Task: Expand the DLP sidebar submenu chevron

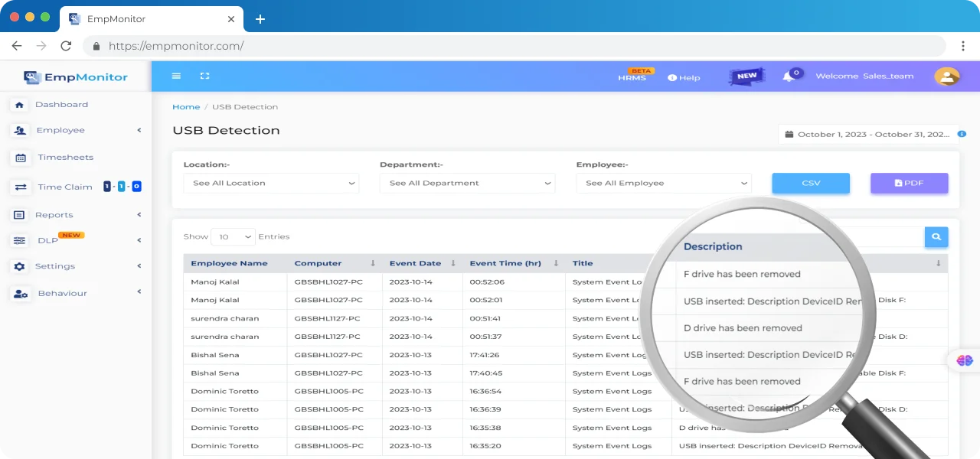Action: click(x=139, y=240)
